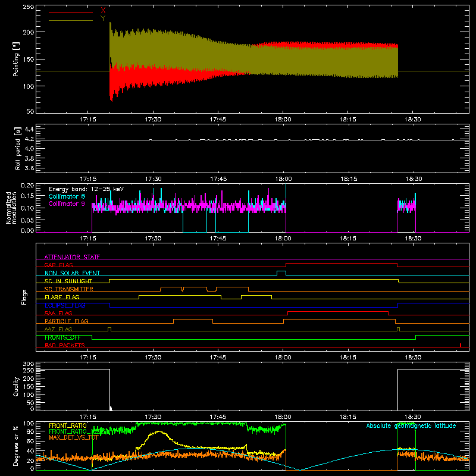The width and height of the screenshot is (476, 476).
Task: Click the 18:00 label under the Pointing plot
Action: (x=283, y=120)
